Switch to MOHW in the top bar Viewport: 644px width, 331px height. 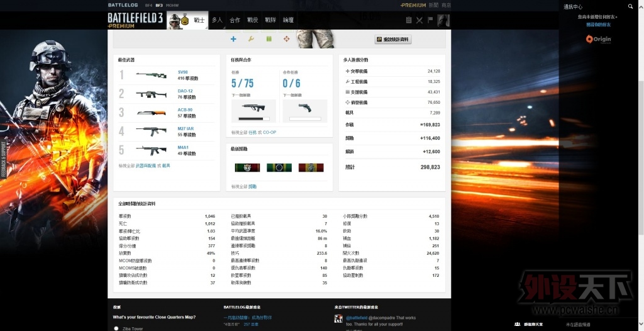pos(172,5)
